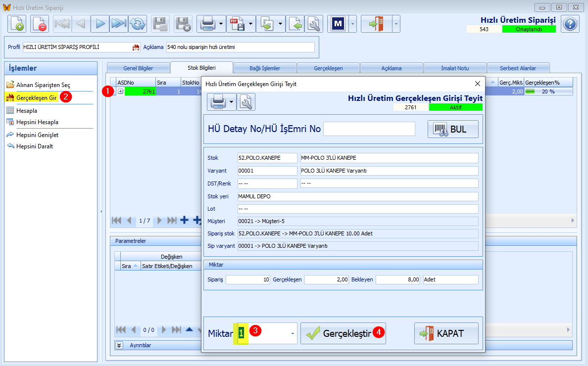Click the copy document transfer icon
This screenshot has height=366, width=588.
click(x=267, y=24)
